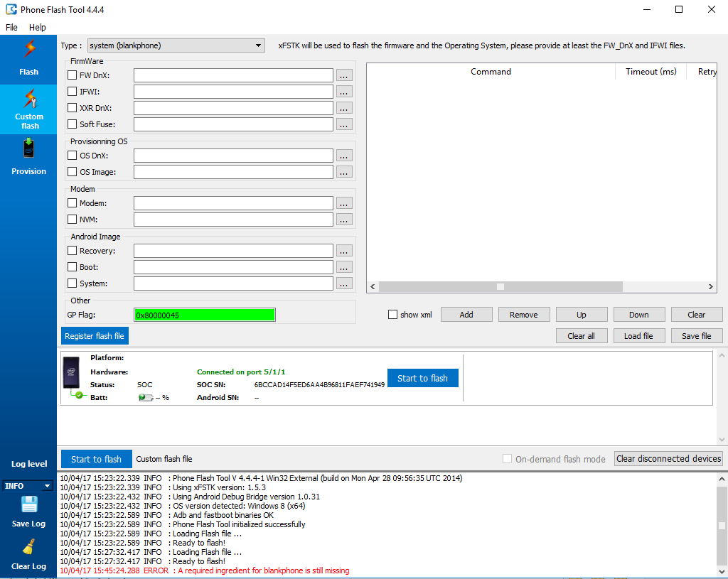Browse for Modem file
Image resolution: width=728 pixels, height=579 pixels.
[344, 203]
